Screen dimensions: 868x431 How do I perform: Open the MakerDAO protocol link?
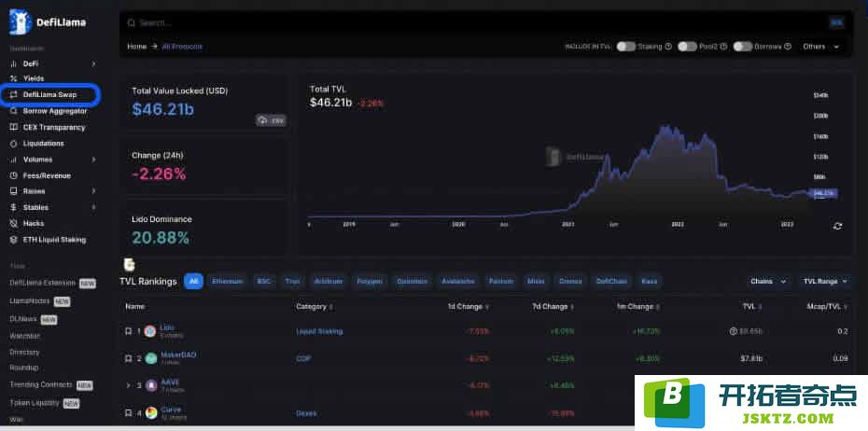pyautogui.click(x=178, y=355)
